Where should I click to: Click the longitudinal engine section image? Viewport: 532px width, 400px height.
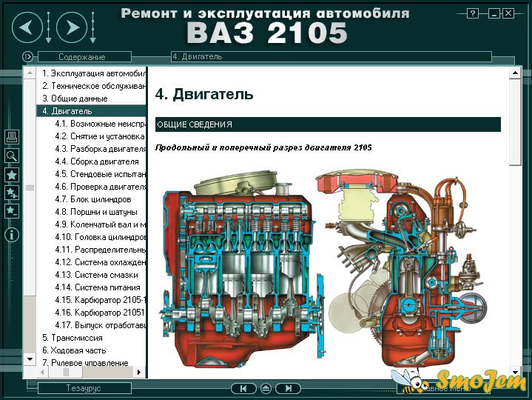pos(241,268)
